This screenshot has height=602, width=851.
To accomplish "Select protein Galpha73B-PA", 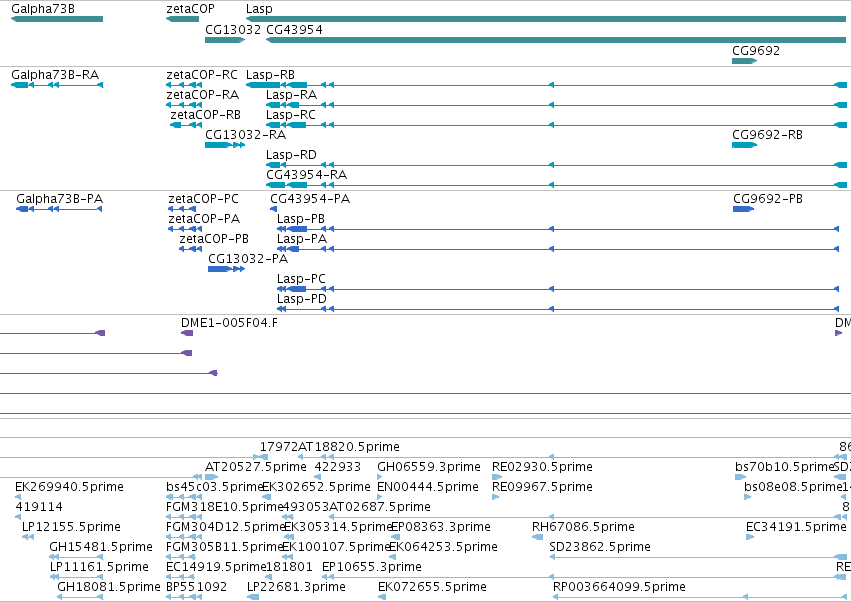I will click(x=59, y=209).
